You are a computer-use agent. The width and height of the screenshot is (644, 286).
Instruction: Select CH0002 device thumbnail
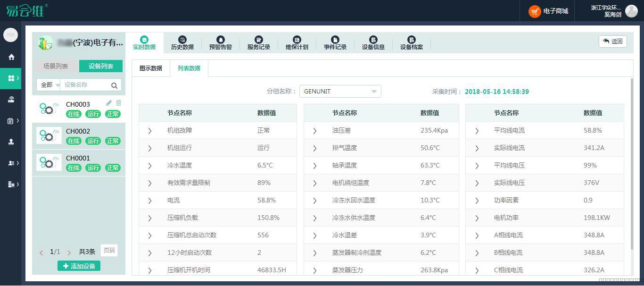pos(49,135)
